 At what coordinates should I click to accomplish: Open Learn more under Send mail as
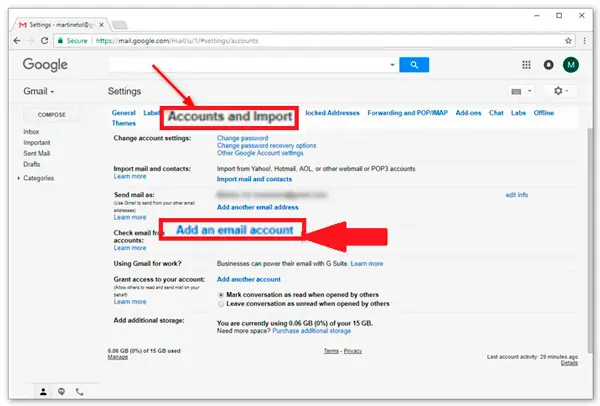click(x=130, y=217)
